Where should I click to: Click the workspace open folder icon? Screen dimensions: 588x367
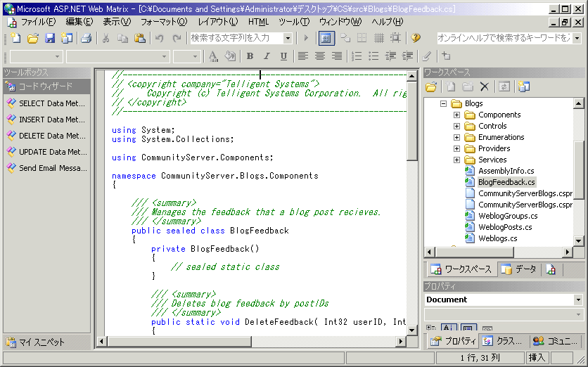pos(431,86)
